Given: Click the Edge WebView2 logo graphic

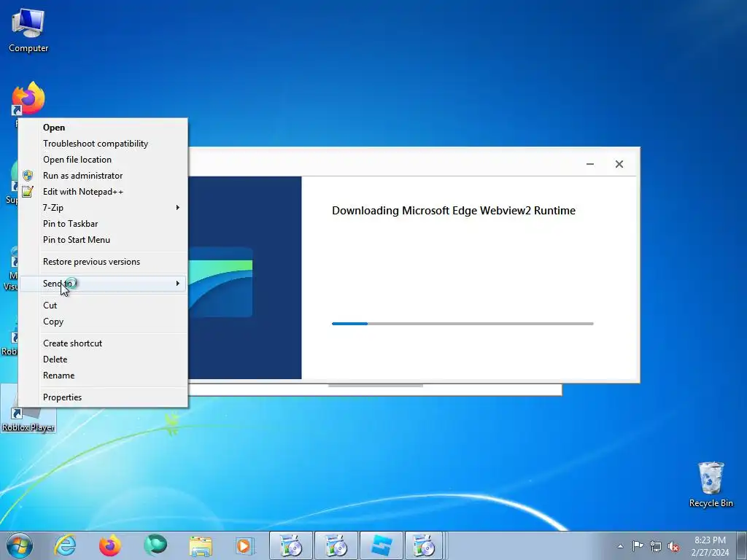Looking at the screenshot, I should (220, 282).
